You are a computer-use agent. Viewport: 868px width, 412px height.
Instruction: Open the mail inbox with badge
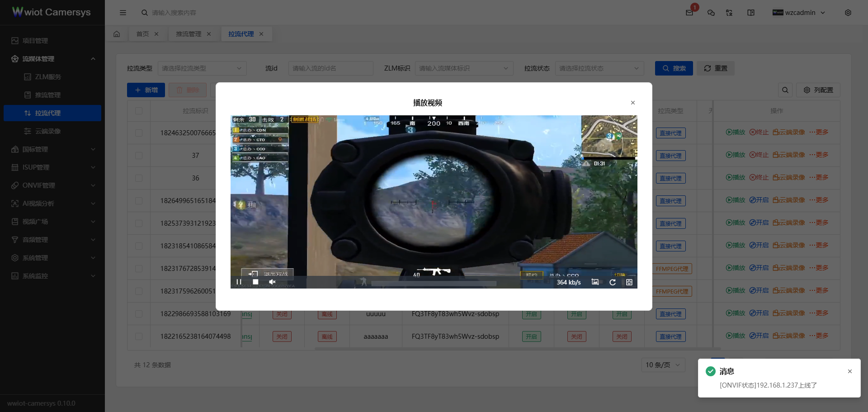point(689,13)
